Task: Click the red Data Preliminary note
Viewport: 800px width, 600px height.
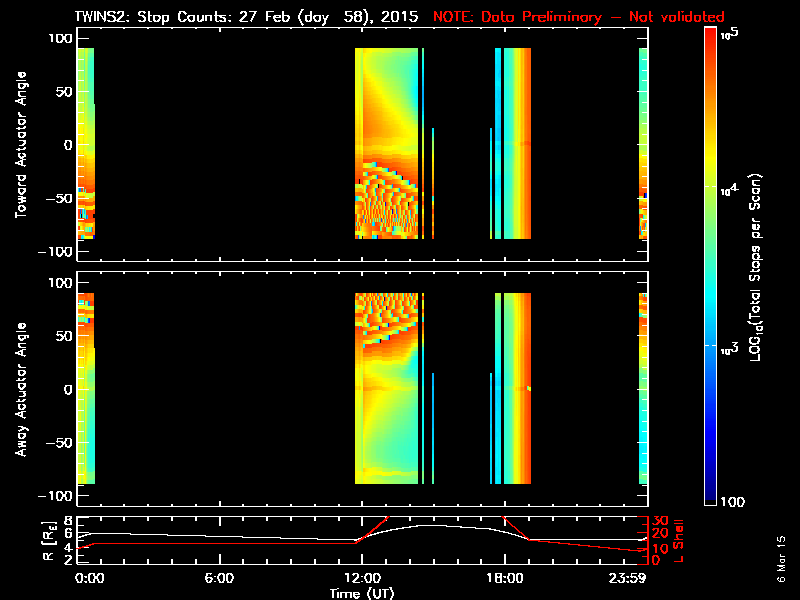Action: click(x=578, y=17)
